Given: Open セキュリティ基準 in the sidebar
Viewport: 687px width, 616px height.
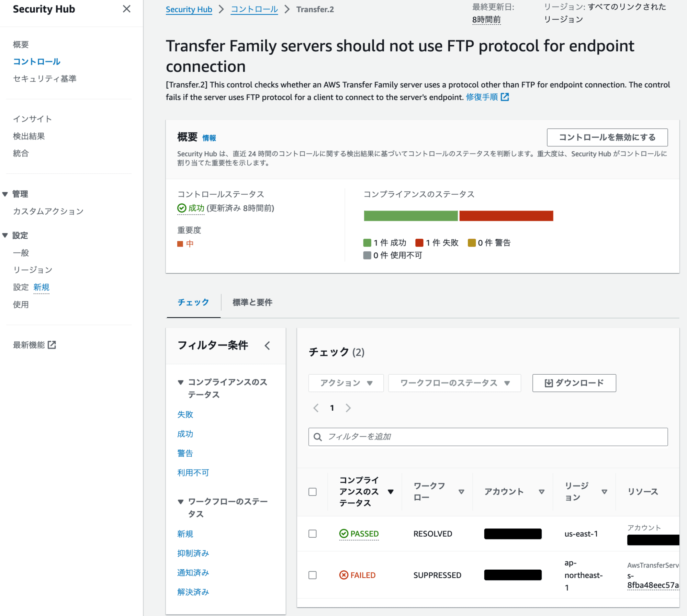Looking at the screenshot, I should [x=45, y=79].
